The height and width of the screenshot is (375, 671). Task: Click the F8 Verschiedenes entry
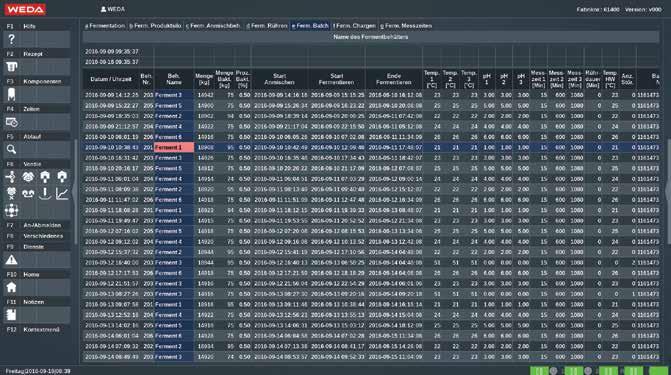[38, 236]
